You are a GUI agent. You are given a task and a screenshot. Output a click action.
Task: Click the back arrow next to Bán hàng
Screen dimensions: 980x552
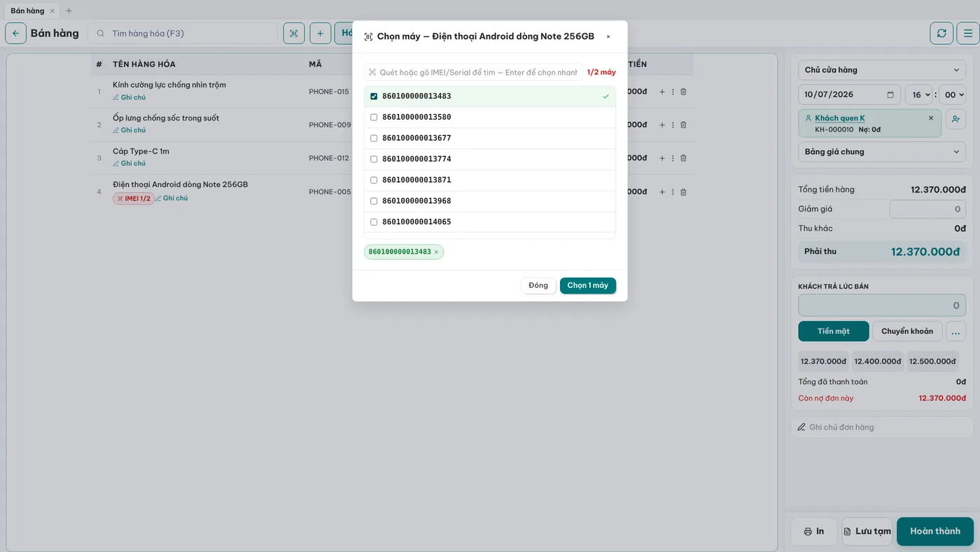[x=16, y=33]
